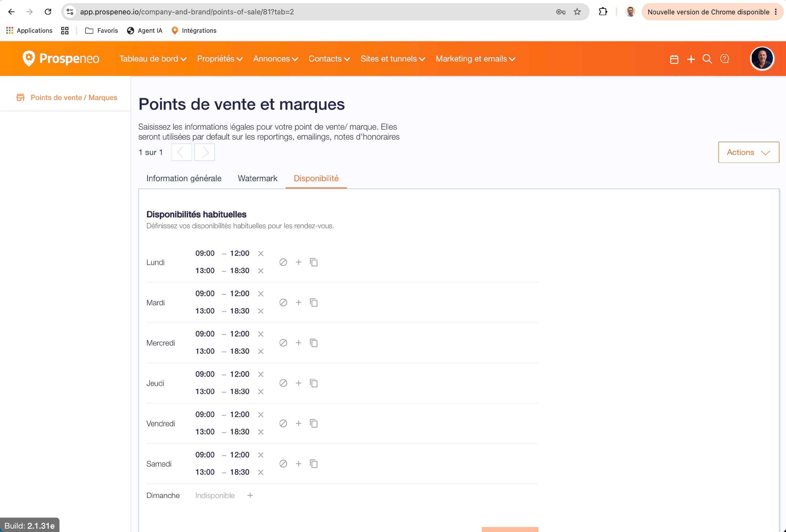Add a time slot to Mercredi
This screenshot has width=786, height=532.
[x=298, y=343]
